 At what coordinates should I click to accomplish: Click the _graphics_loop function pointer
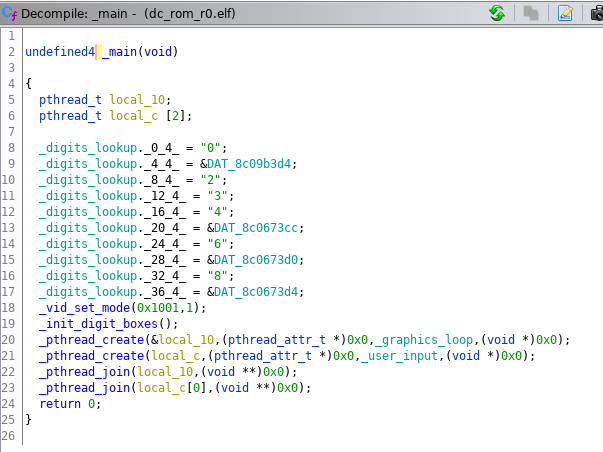tap(423, 340)
